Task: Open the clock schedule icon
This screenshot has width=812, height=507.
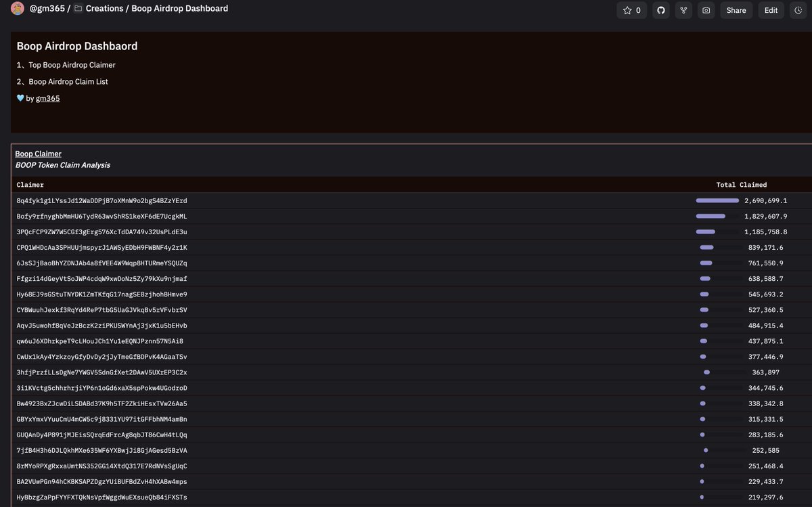Action: 798,10
